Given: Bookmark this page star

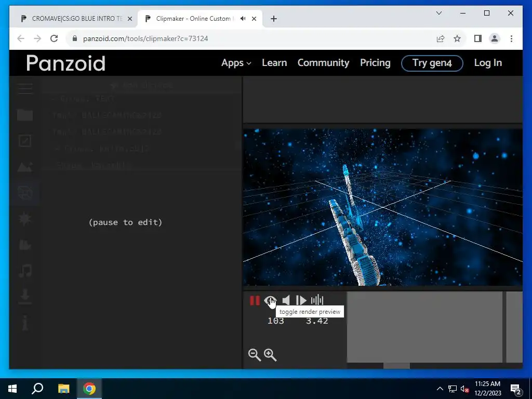Looking at the screenshot, I should (x=457, y=38).
